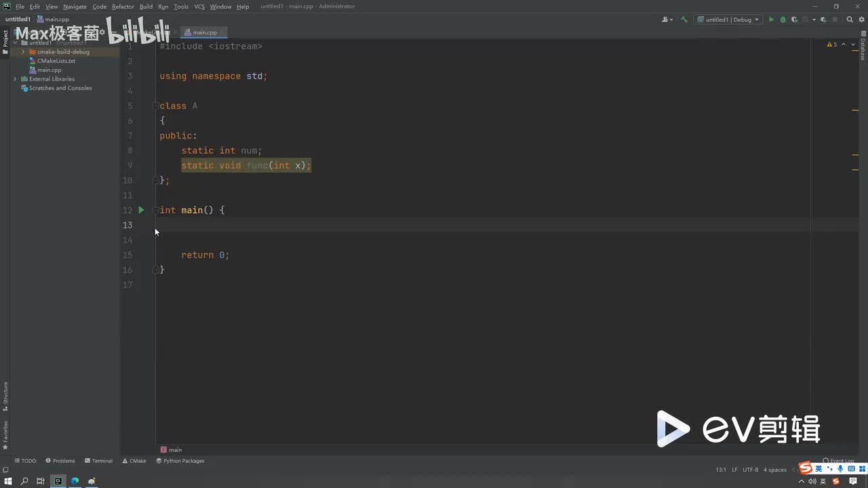Open Microsoft Edge from the taskbar
The image size is (868, 488).
(75, 481)
